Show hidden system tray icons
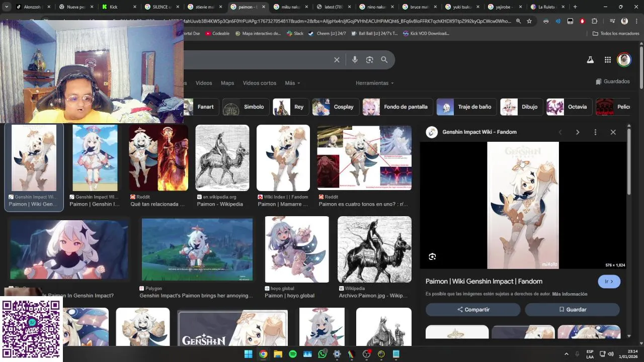 566,354
